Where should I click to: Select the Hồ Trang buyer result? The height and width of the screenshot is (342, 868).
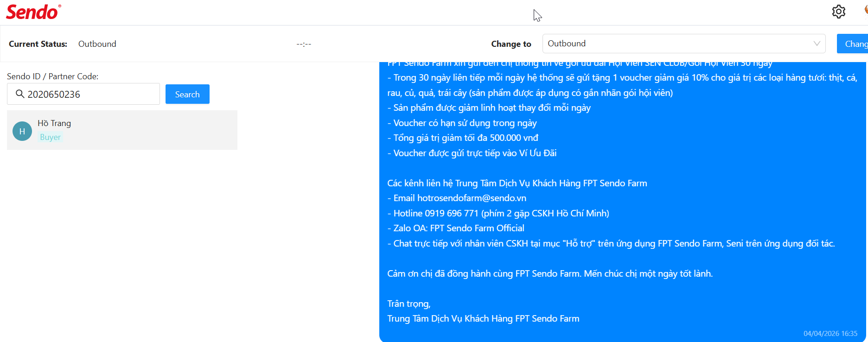pos(122,130)
